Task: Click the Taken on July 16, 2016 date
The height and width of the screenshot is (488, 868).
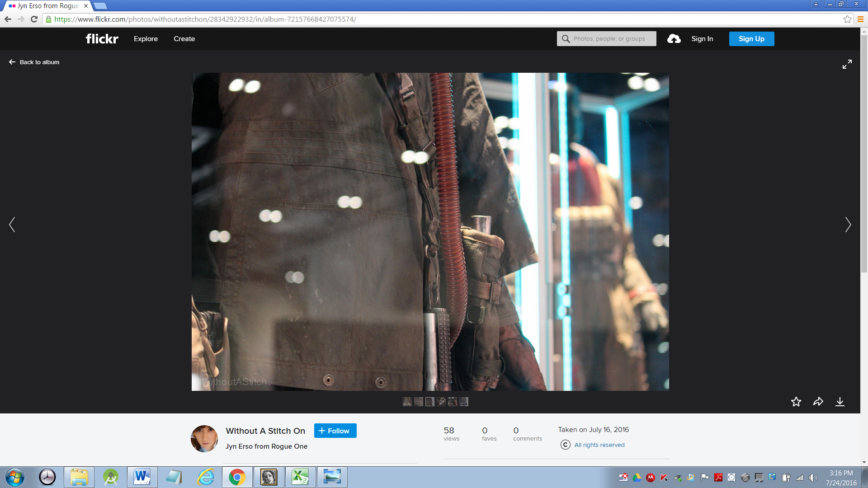Action: click(x=594, y=430)
